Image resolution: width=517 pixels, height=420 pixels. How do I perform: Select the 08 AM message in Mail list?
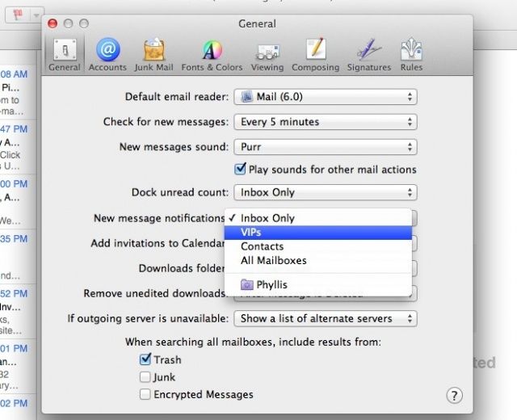(x=16, y=93)
